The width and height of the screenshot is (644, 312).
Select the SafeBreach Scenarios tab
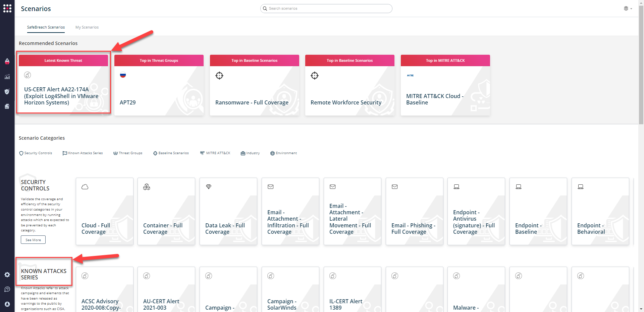(46, 27)
